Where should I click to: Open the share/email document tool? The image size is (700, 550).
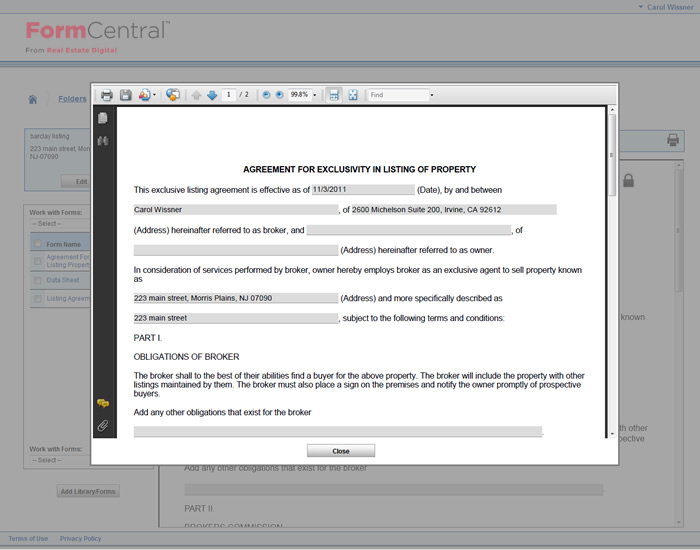pos(144,95)
